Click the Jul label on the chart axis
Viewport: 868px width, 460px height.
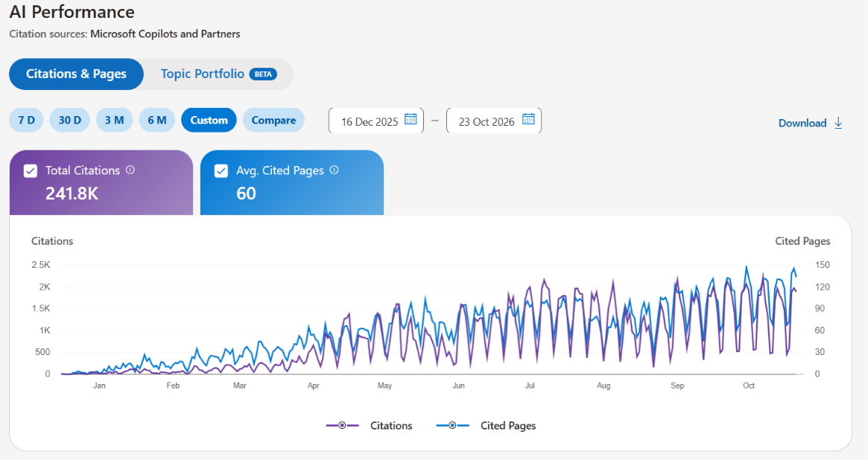point(530,386)
